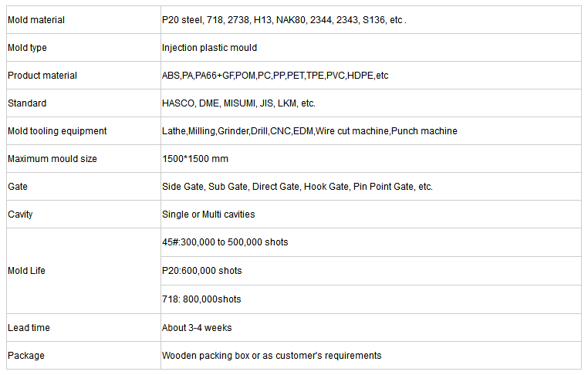Viewport: 588px width, 375px height.
Task: Select the 45#:300,000 to 500,000 shots line
Action: [225, 242]
